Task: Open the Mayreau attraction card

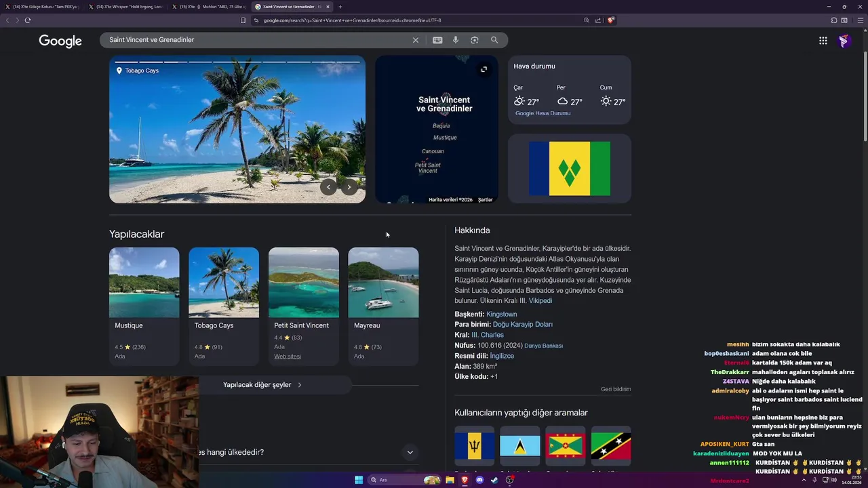Action: (x=383, y=306)
